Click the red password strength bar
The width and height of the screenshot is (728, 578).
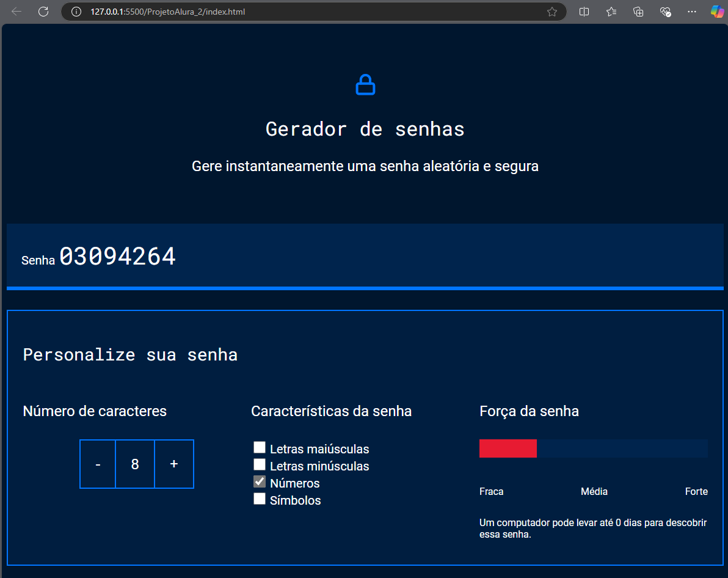[508, 448]
